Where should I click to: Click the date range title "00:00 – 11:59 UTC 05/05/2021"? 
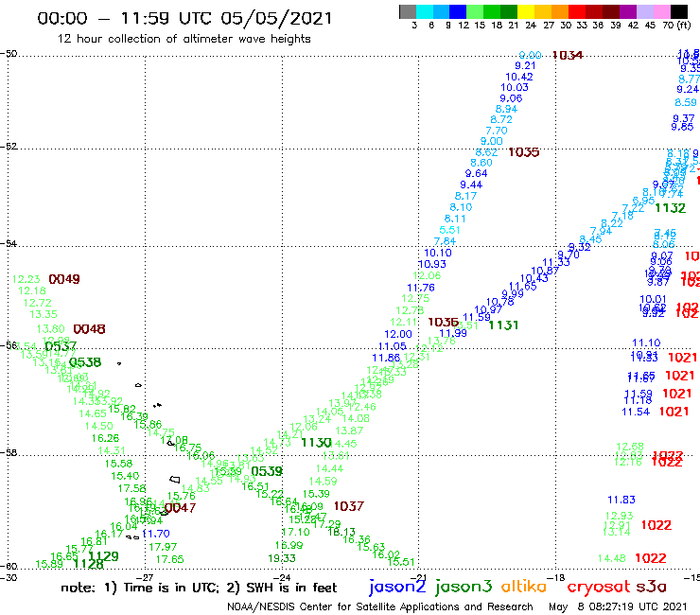(184, 18)
